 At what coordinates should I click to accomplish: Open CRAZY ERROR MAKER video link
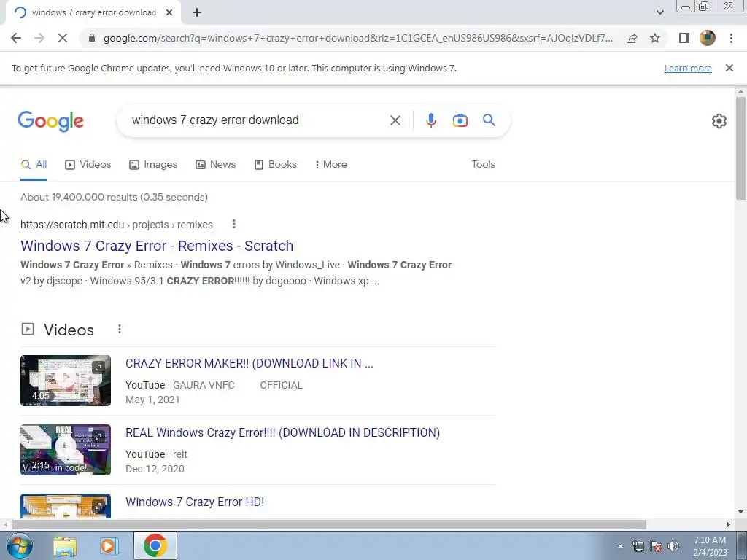(249, 363)
